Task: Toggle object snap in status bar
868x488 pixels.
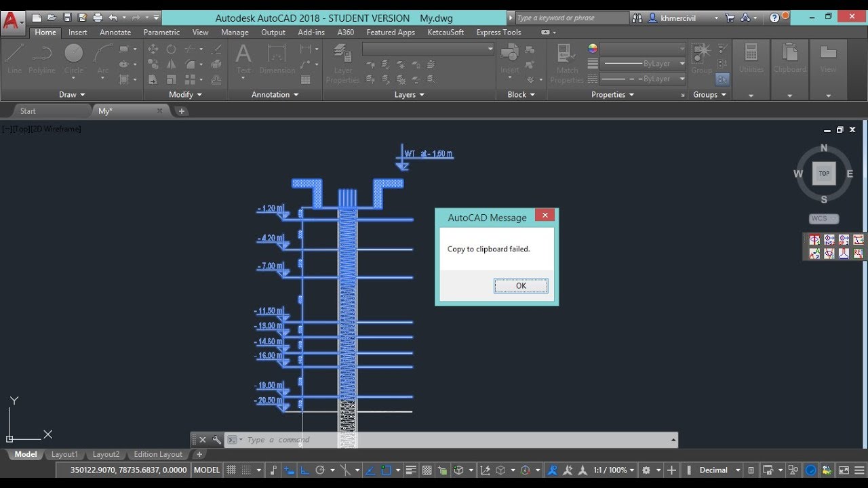Action: pyautogui.click(x=387, y=470)
